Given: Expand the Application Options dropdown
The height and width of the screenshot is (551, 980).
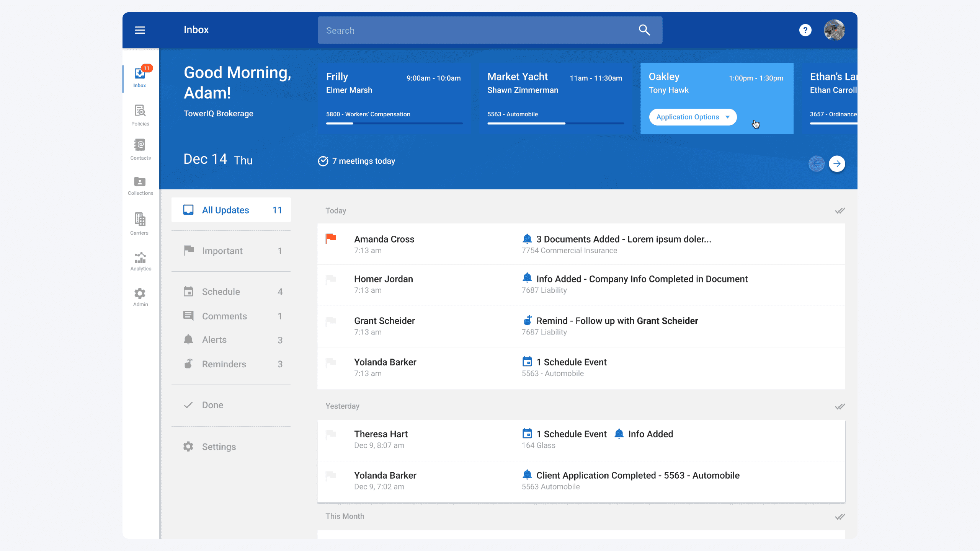Looking at the screenshot, I should coord(693,117).
